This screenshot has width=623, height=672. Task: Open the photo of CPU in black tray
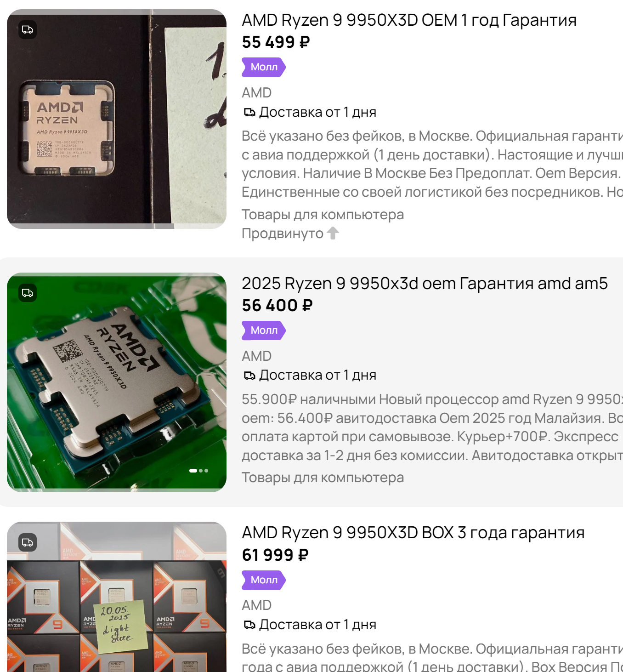pyautogui.click(x=117, y=119)
